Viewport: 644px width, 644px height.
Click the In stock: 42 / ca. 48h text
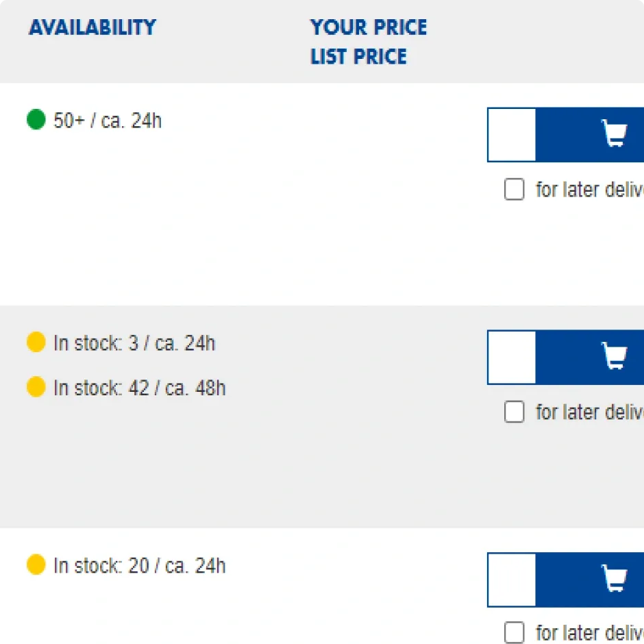pyautogui.click(x=139, y=388)
